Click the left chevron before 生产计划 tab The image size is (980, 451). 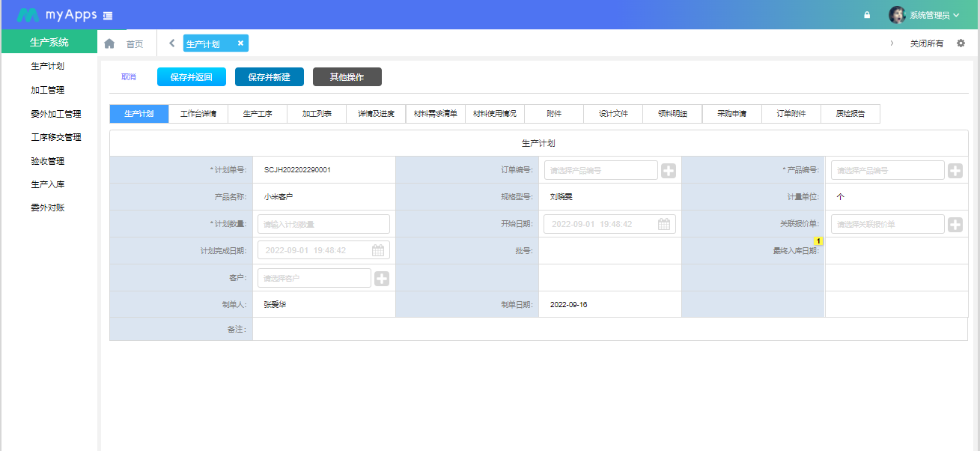(x=170, y=43)
